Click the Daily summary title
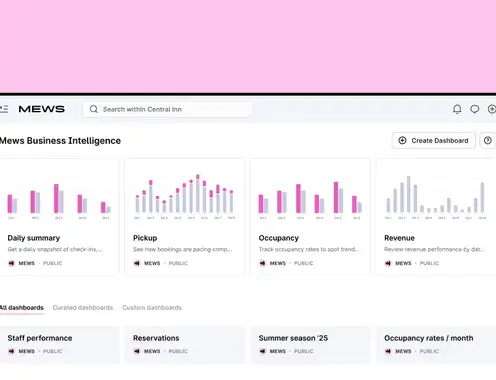Screen dimensions: 496x380 [x=34, y=238]
